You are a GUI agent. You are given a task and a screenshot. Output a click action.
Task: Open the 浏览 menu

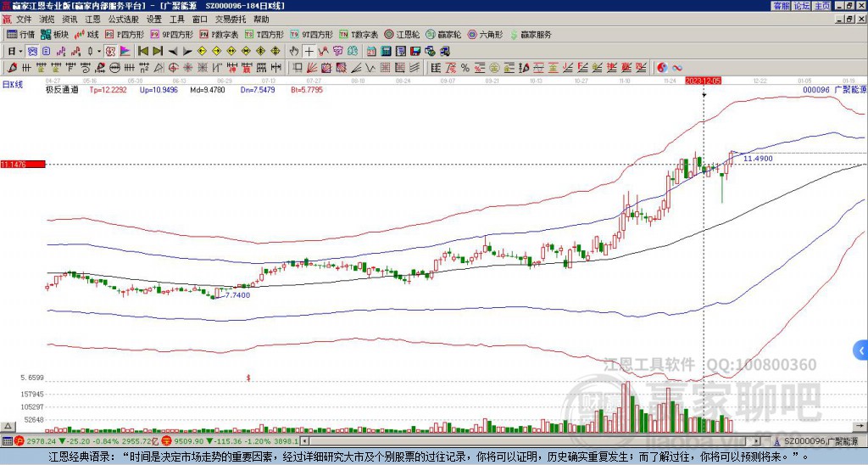click(47, 20)
